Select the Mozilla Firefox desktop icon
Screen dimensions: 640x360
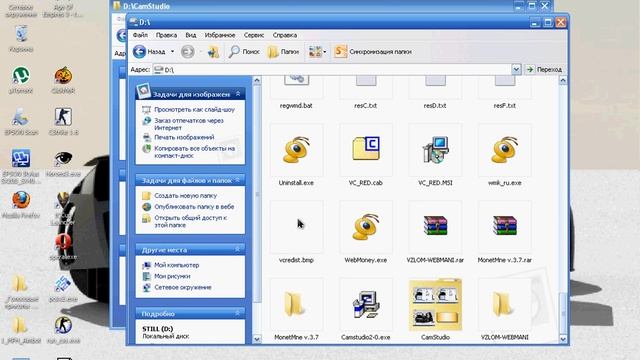(x=21, y=200)
